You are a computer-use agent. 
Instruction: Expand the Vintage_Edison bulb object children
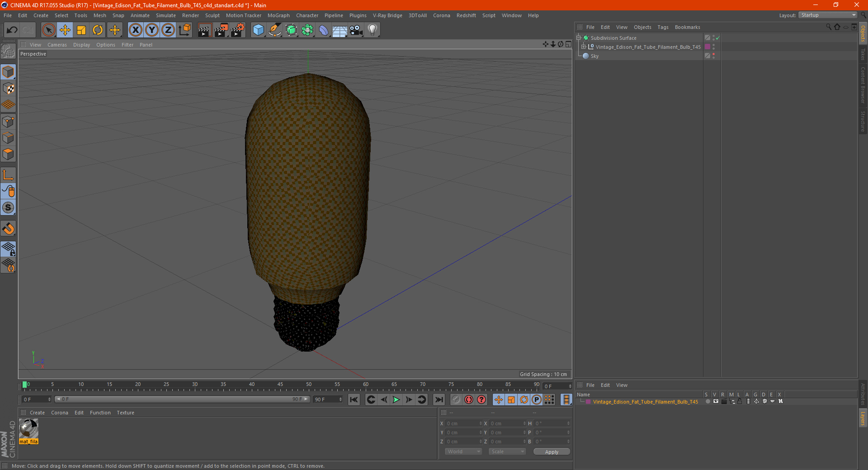583,47
